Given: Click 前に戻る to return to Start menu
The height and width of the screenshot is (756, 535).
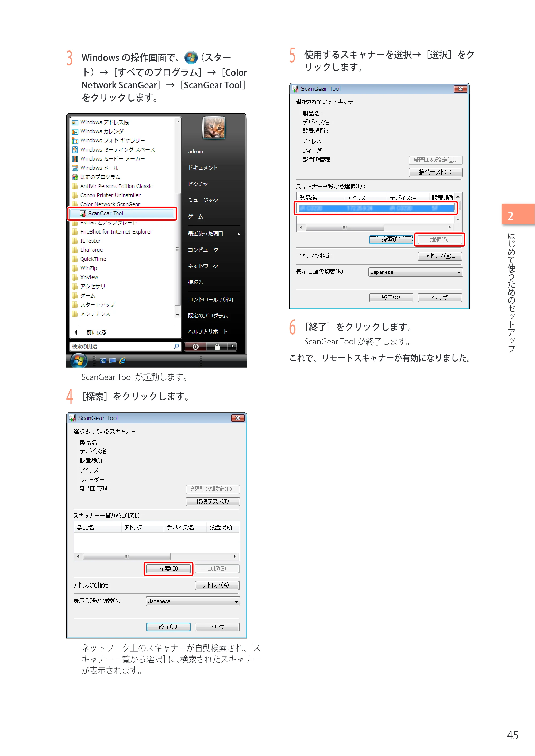Looking at the screenshot, I should point(97,332).
